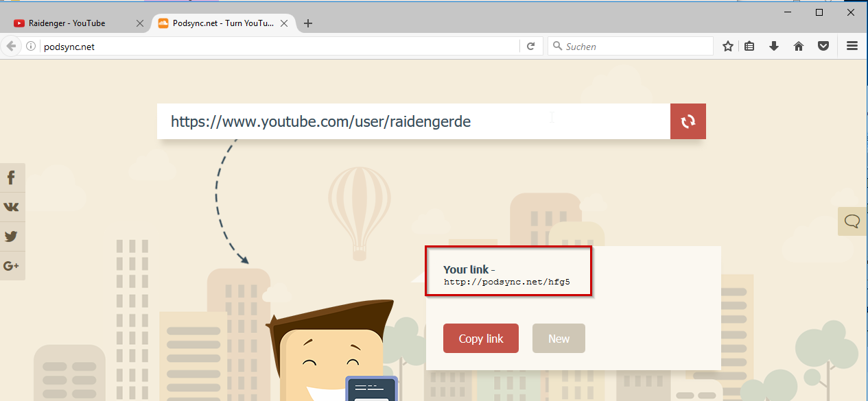
Task: Click the red sync/refresh button
Action: click(x=688, y=121)
